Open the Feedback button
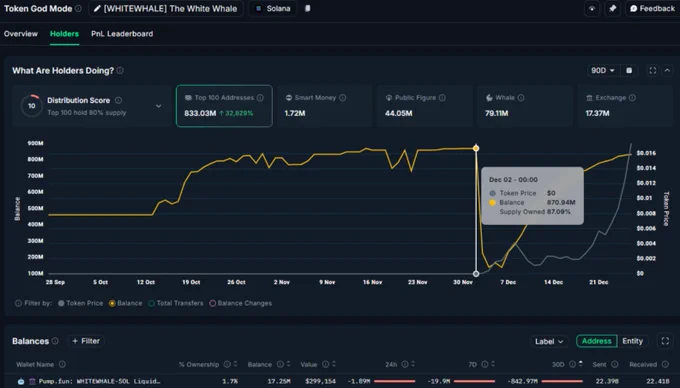This screenshot has width=680, height=388. [x=652, y=8]
